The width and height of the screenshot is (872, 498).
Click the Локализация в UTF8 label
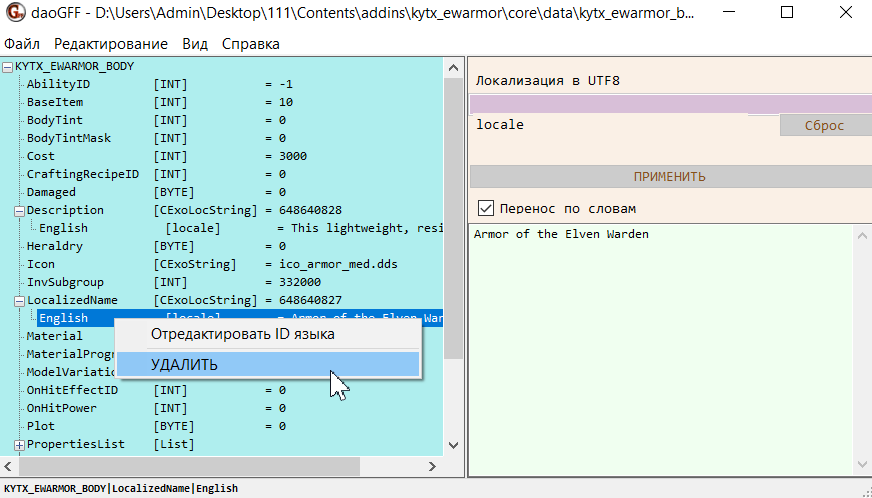point(547,81)
